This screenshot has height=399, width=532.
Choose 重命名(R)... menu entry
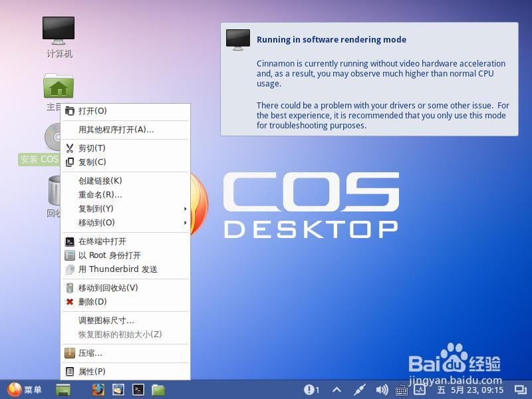(x=125, y=195)
